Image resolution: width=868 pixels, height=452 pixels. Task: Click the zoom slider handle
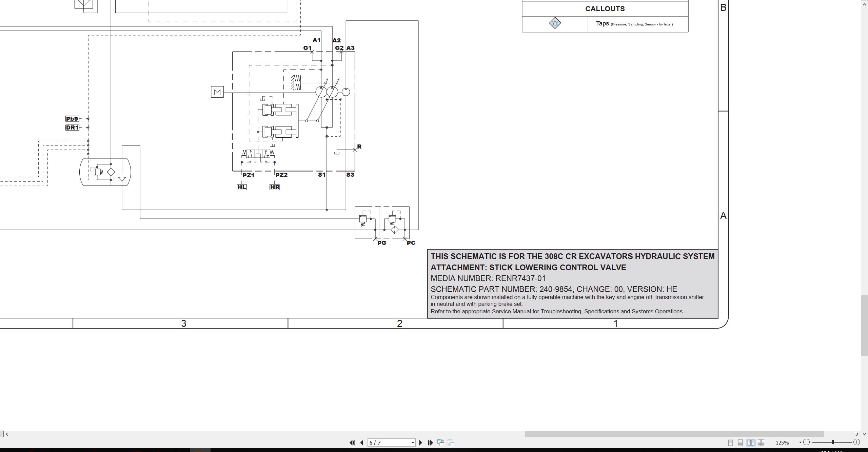833,442
